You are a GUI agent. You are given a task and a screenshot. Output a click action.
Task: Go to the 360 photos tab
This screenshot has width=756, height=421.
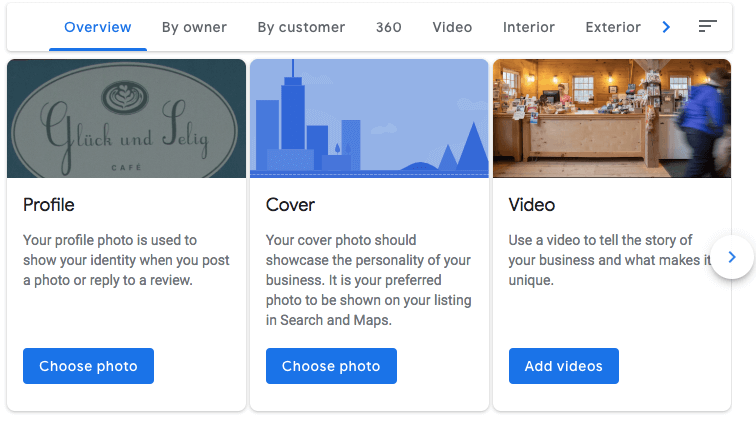pos(389,27)
